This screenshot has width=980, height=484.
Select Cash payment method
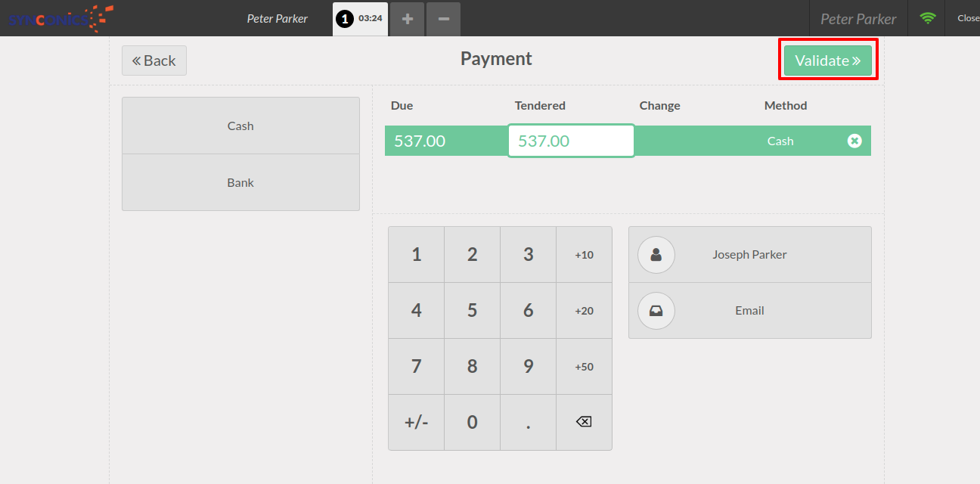pyautogui.click(x=240, y=126)
